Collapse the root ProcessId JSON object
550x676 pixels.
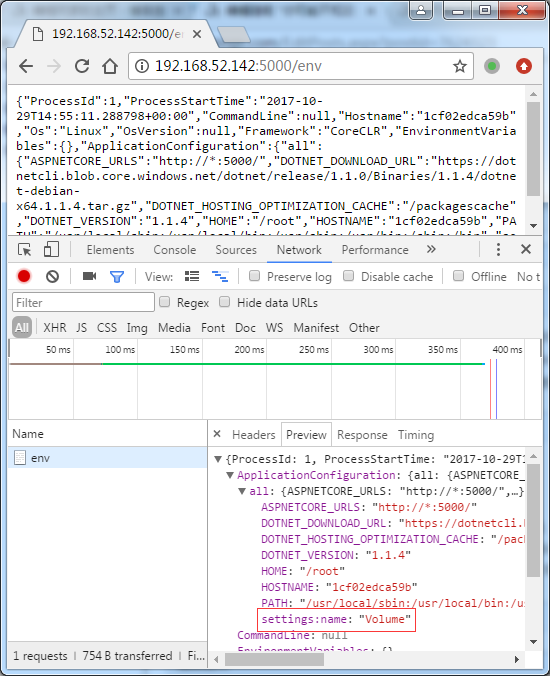click(218, 459)
